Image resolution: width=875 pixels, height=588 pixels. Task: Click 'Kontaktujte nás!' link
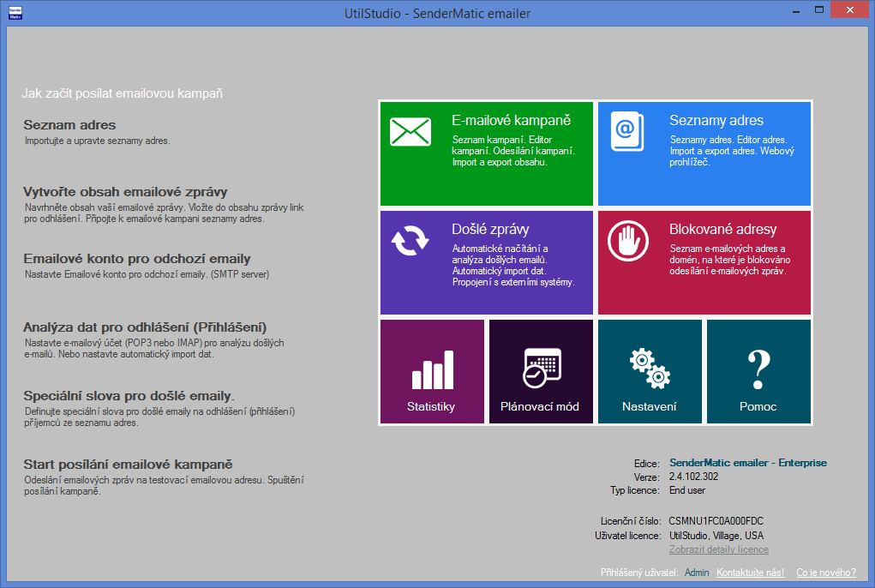coord(750,573)
